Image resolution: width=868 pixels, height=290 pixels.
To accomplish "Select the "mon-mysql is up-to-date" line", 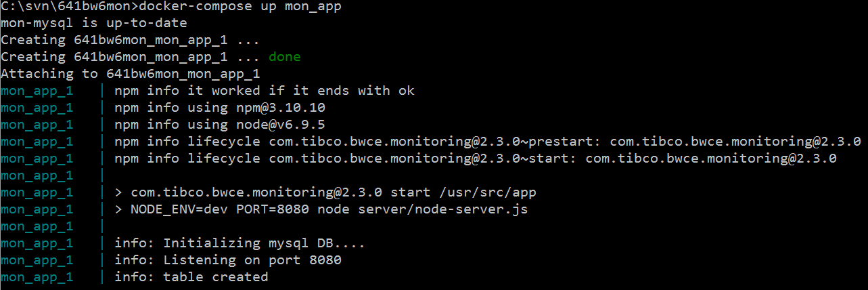I will pos(94,23).
